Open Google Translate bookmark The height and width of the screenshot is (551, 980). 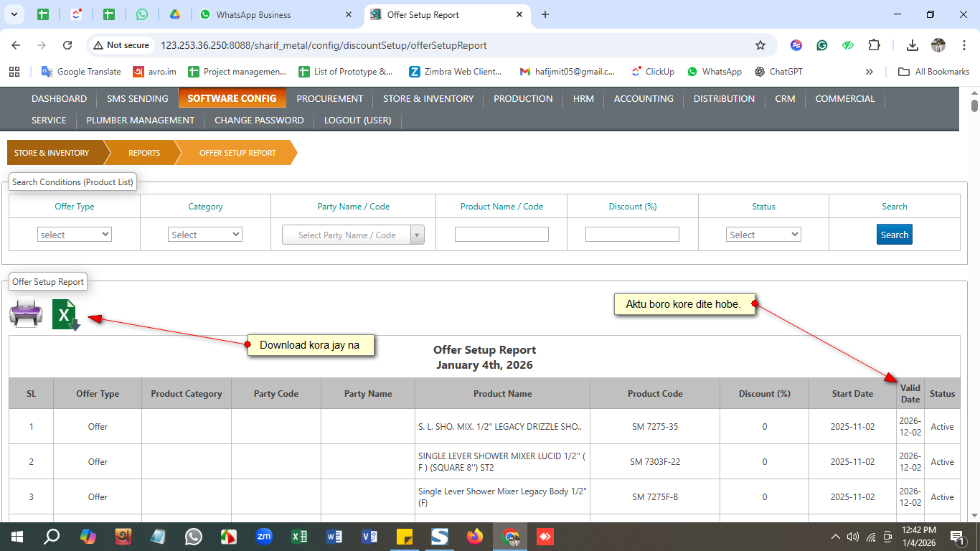(81, 72)
